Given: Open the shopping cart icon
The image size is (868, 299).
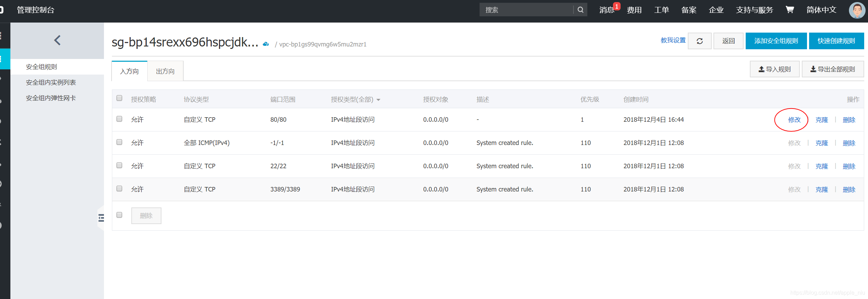Looking at the screenshot, I should (790, 10).
